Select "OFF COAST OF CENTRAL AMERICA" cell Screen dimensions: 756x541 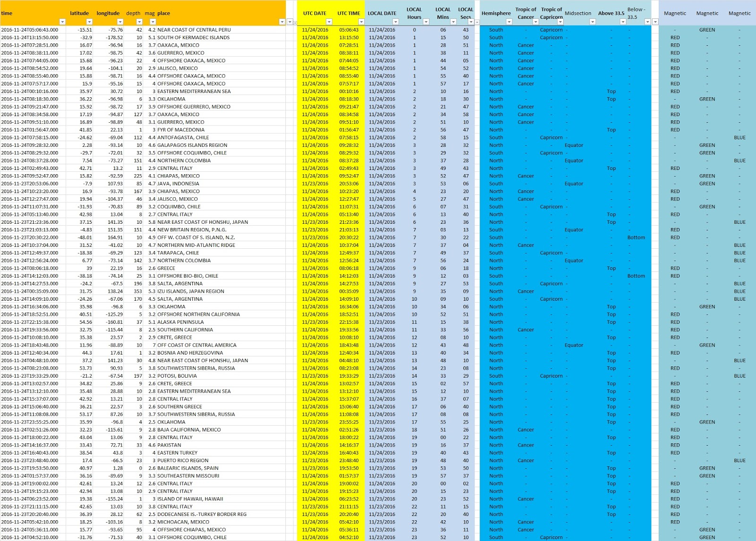(x=221, y=345)
